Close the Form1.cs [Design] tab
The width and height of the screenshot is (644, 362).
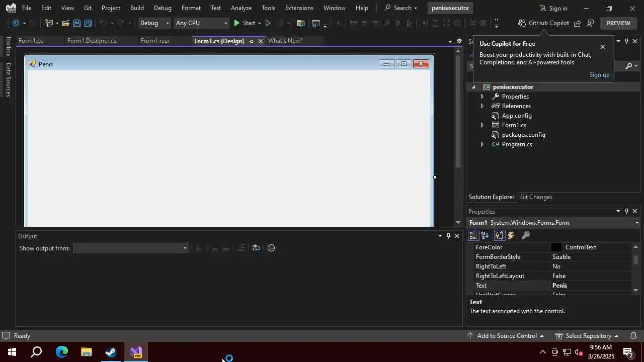click(x=260, y=41)
